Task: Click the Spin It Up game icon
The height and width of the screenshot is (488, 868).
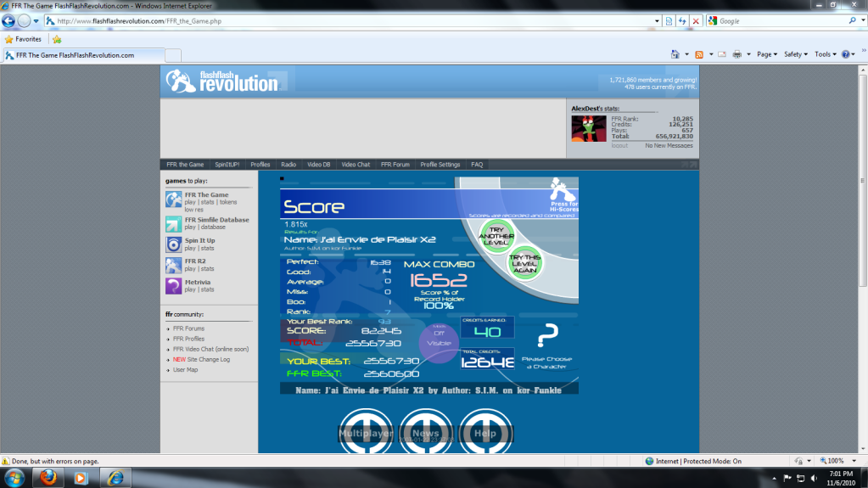Action: 173,244
